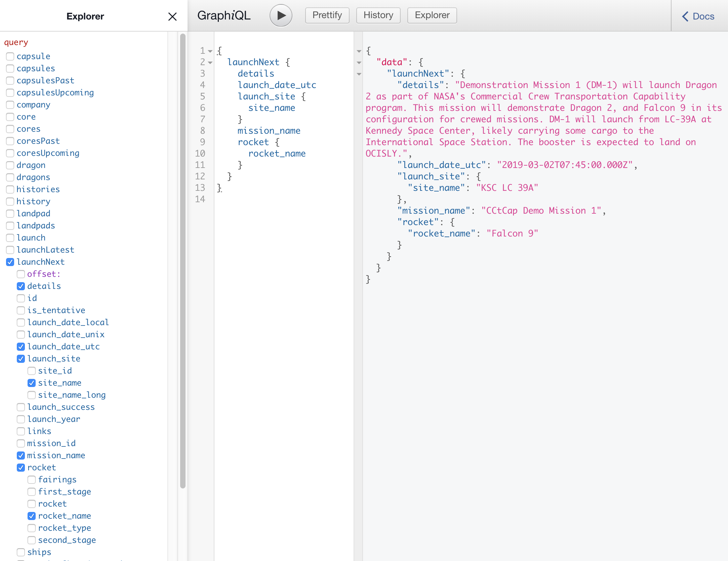The image size is (728, 561).
Task: Check the site_id checkbox
Action: [32, 371]
